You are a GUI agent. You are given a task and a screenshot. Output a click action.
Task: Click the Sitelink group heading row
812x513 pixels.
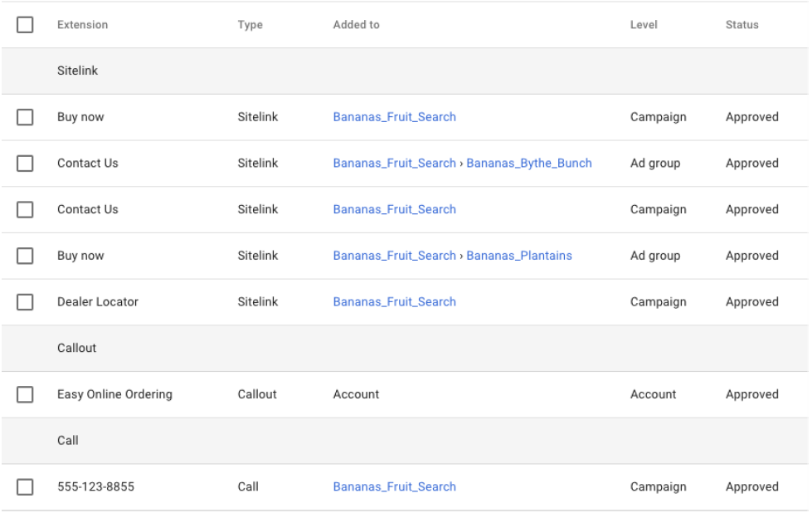click(405, 71)
